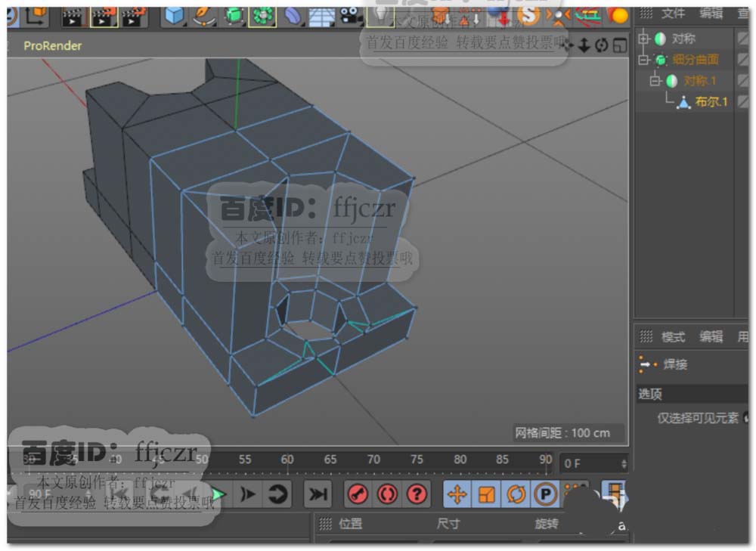Click the viewport rotate camera icon
This screenshot has height=551, width=756.
(x=602, y=46)
